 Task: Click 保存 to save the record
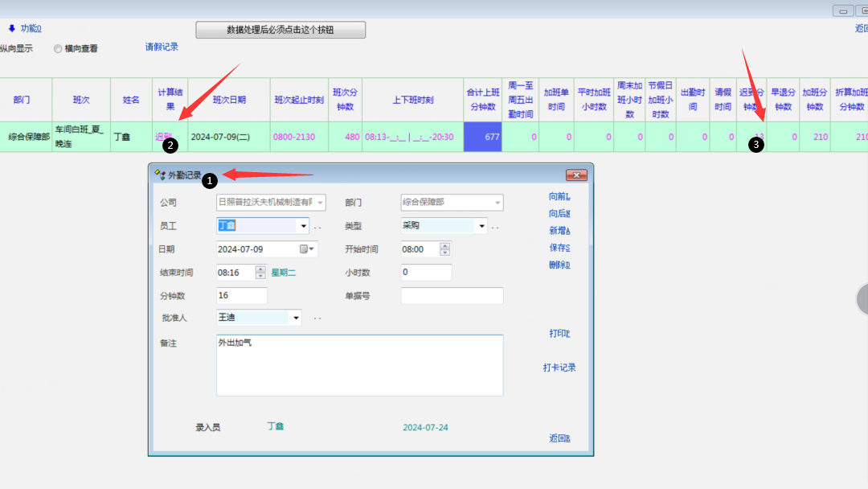point(559,248)
